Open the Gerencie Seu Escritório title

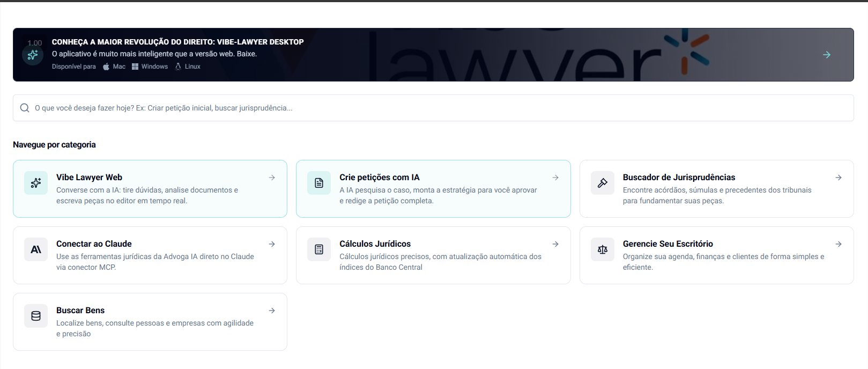(667, 244)
